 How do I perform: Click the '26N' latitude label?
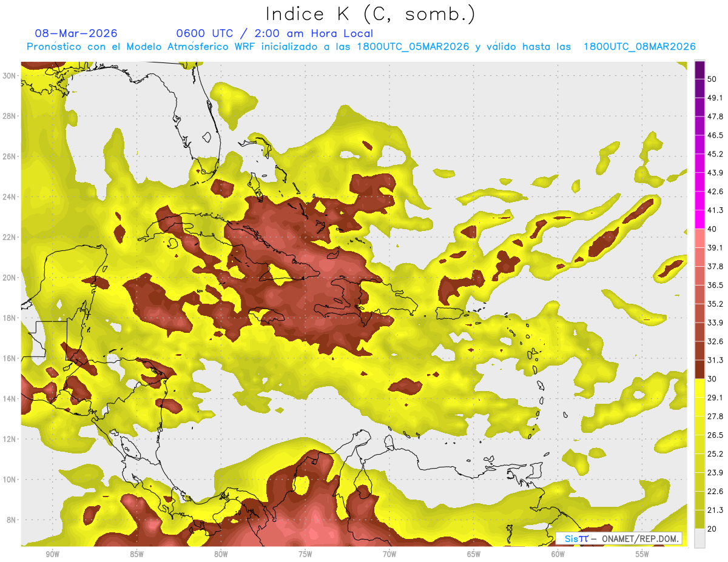click(10, 156)
